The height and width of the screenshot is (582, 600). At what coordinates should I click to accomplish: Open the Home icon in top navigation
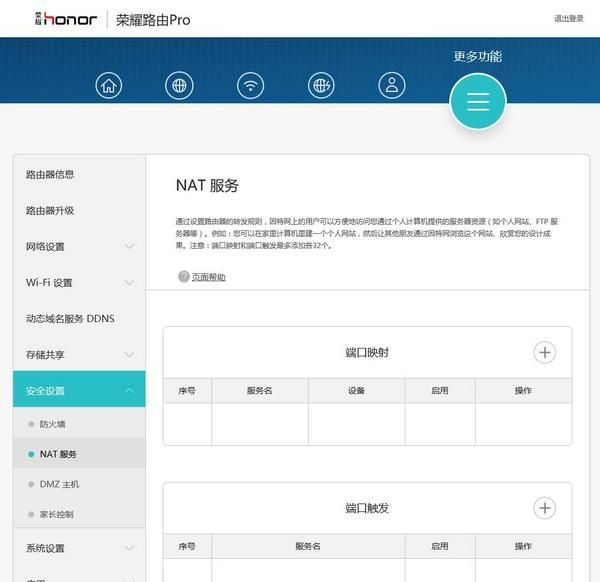tap(109, 85)
